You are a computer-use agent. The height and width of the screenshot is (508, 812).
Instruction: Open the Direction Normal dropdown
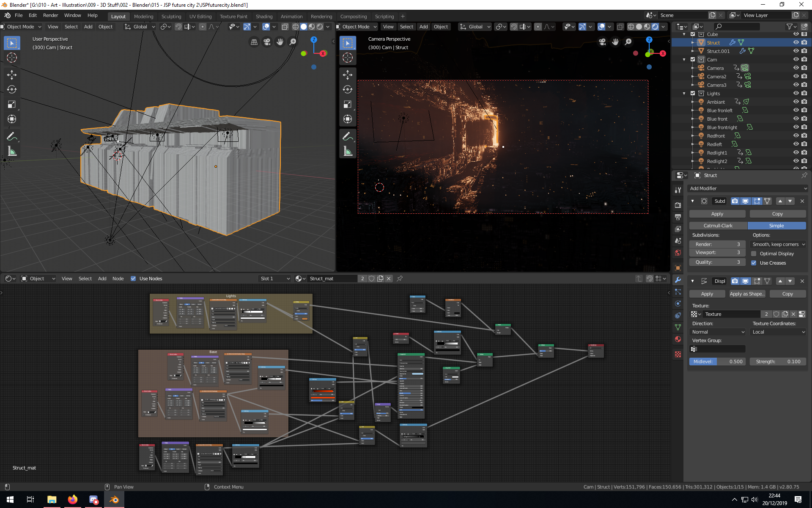pyautogui.click(x=718, y=332)
